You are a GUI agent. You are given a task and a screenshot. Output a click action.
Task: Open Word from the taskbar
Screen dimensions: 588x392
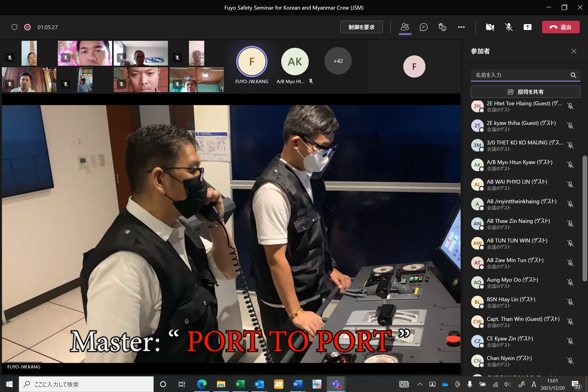pyautogui.click(x=298, y=384)
